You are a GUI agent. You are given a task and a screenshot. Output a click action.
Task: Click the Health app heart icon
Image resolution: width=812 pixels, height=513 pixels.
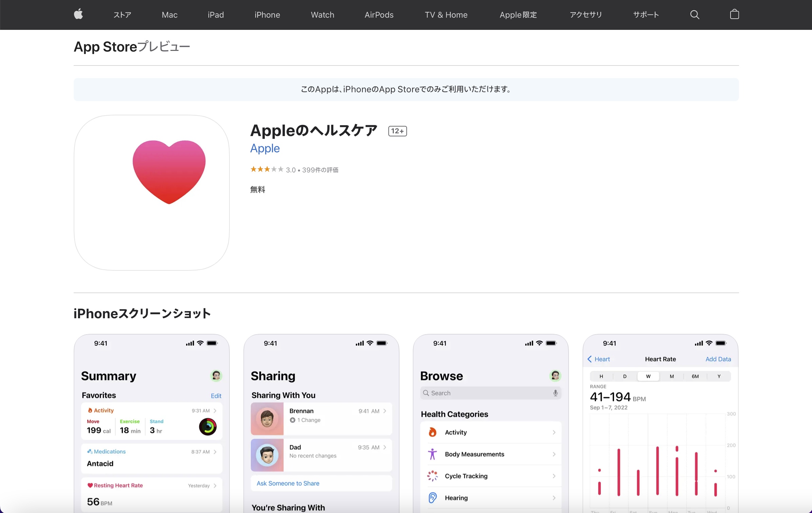coord(169,172)
